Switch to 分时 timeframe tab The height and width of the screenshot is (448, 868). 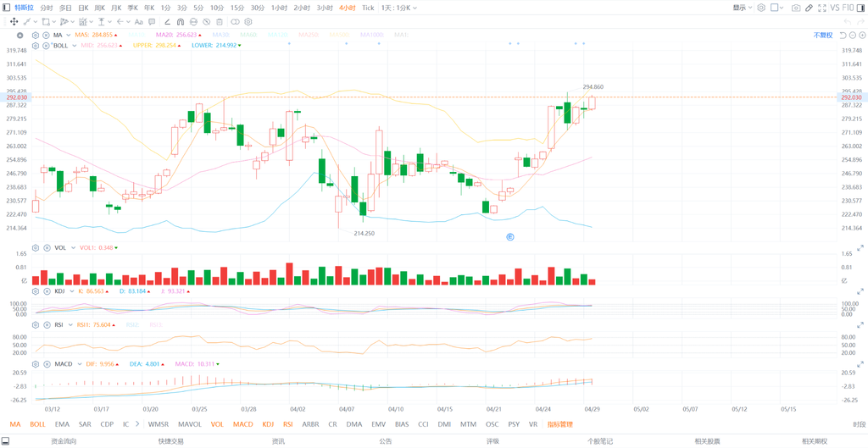[x=47, y=8]
